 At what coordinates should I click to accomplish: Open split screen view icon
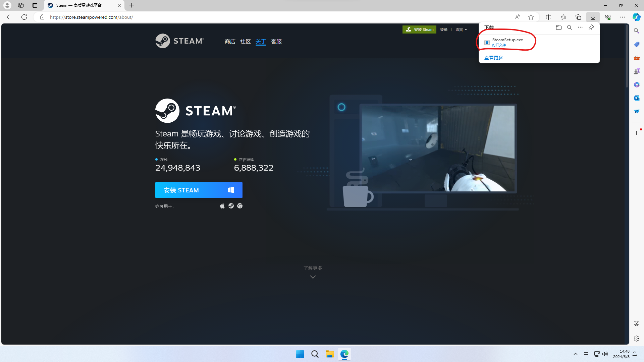pyautogui.click(x=549, y=17)
